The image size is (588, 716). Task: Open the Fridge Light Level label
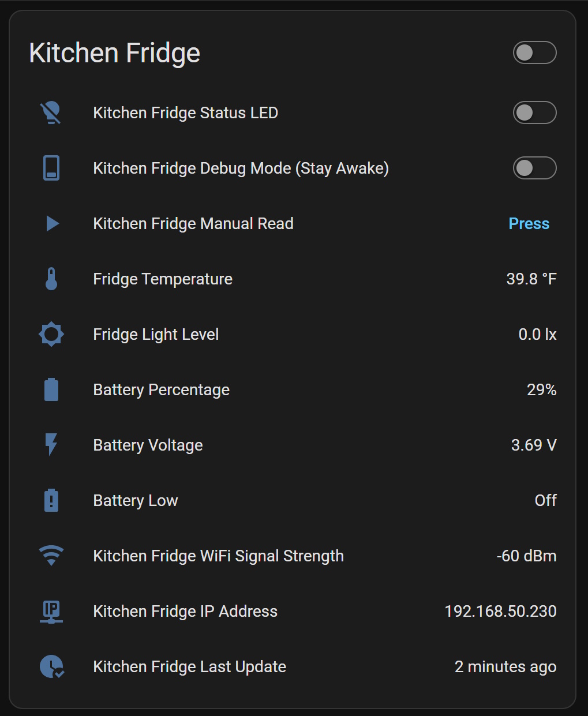point(156,334)
